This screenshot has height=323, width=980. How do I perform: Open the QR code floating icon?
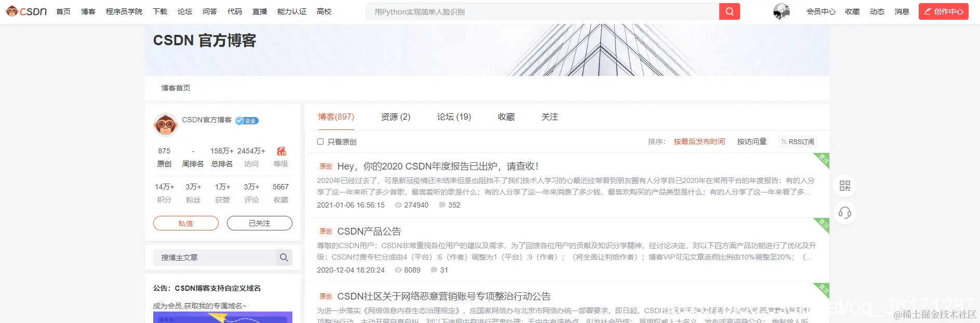(845, 186)
